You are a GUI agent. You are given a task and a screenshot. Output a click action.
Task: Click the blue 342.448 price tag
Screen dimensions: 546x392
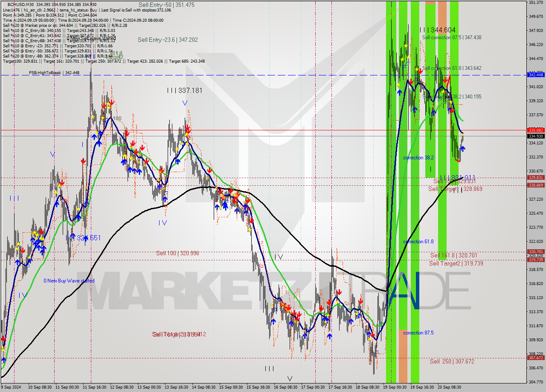coord(536,75)
